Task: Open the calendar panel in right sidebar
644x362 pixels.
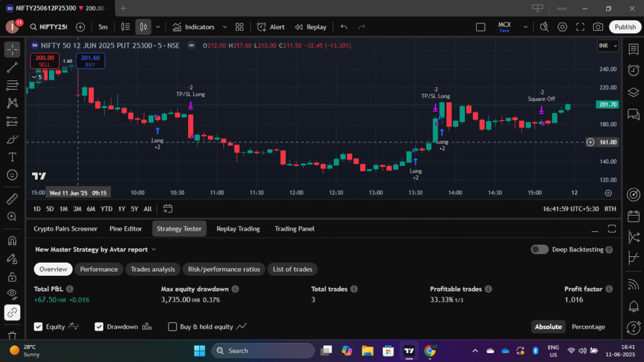Action: click(x=633, y=216)
